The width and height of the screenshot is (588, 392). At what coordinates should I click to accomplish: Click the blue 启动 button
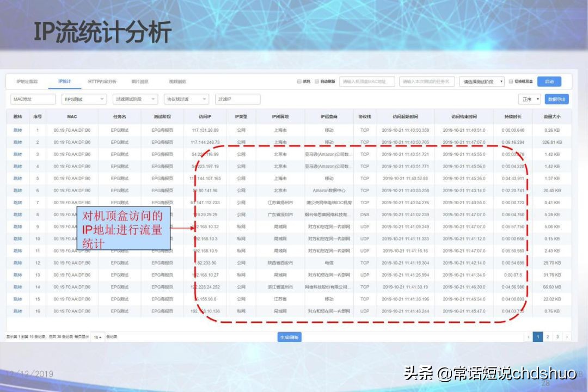(549, 81)
